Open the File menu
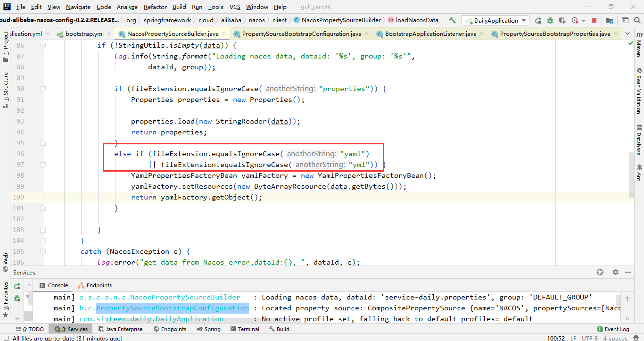The image size is (644, 341). click(21, 7)
